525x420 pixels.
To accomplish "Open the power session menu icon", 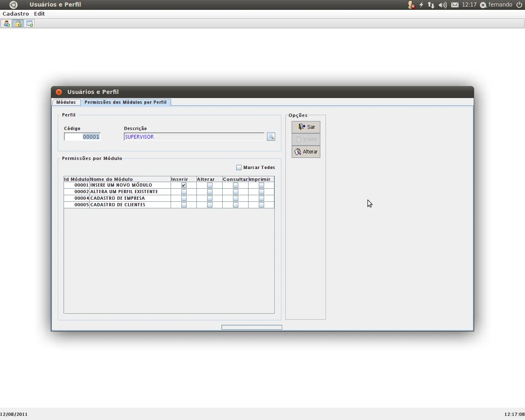I will click(x=519, y=5).
